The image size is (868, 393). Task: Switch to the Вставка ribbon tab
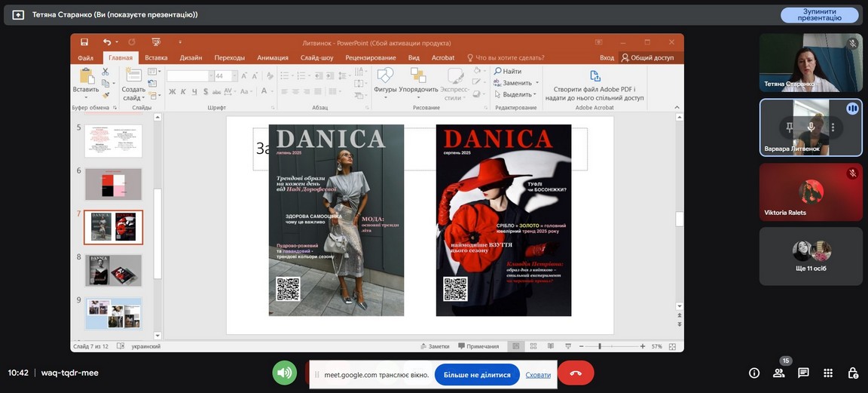tap(156, 57)
